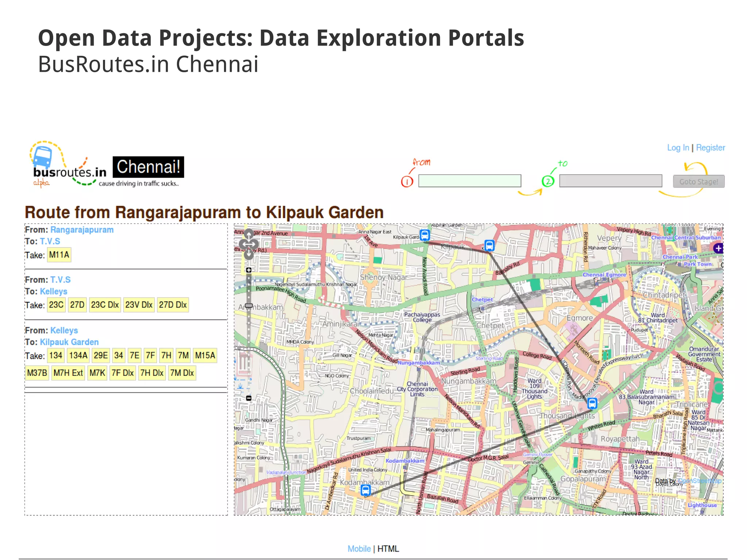Viewport: 747px width, 560px height.
Task: Click the Kodambakkam bus stop marker
Action: (365, 490)
